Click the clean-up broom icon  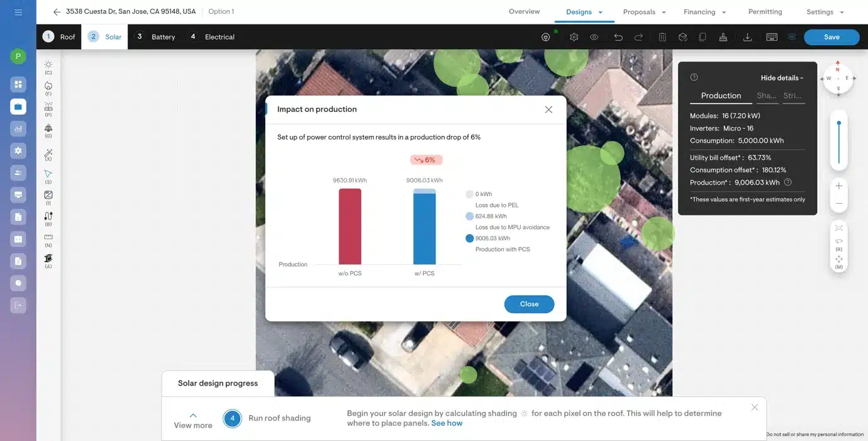pos(723,37)
